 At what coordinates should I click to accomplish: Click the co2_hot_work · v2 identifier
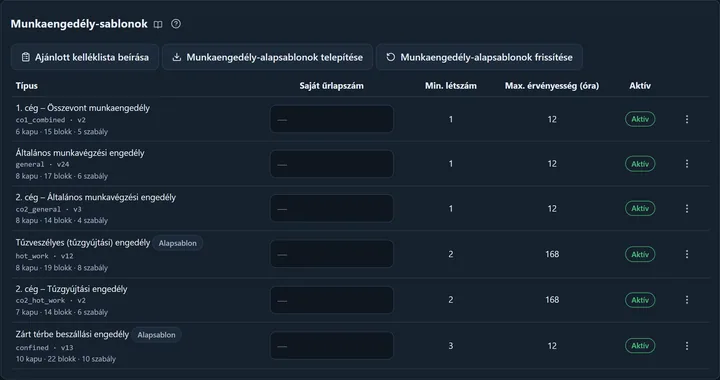click(51, 301)
